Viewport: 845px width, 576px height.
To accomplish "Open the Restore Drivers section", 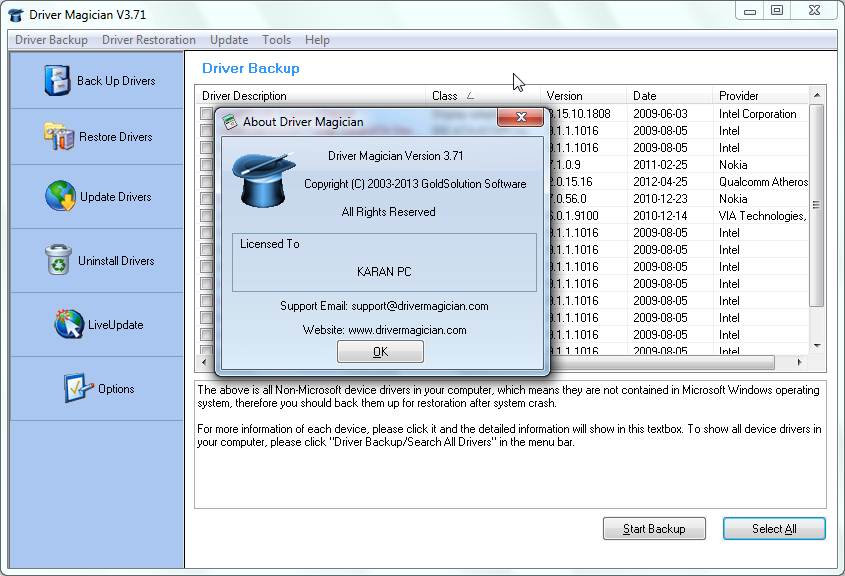I will [x=97, y=137].
